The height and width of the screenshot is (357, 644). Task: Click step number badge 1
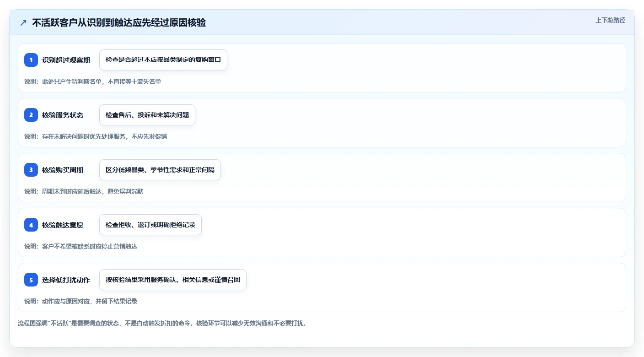31,60
